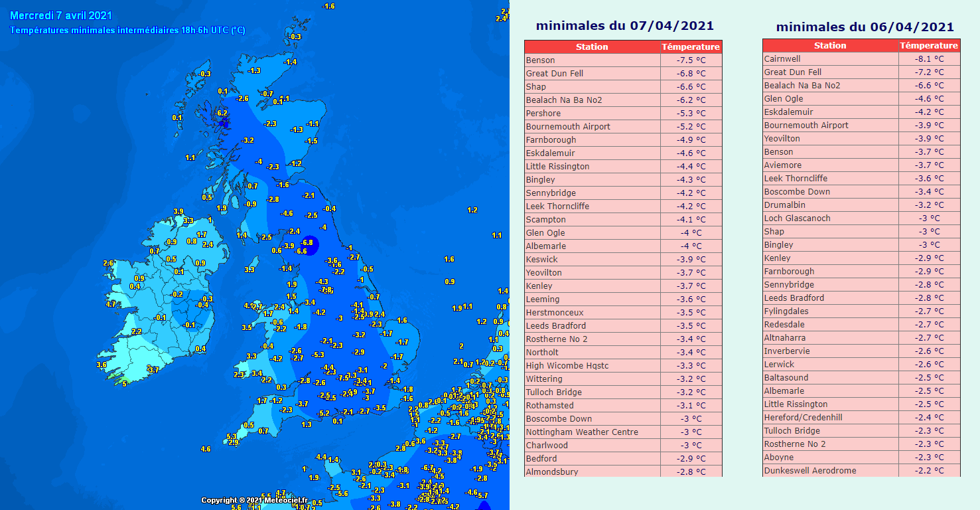The width and height of the screenshot is (980, 510).
Task: Click the heading 'minimales du 06/04/2021'
Action: [x=865, y=27]
